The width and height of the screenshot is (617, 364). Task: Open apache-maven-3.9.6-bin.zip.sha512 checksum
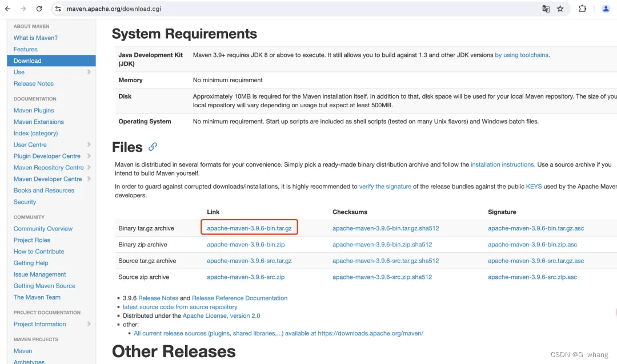point(382,244)
